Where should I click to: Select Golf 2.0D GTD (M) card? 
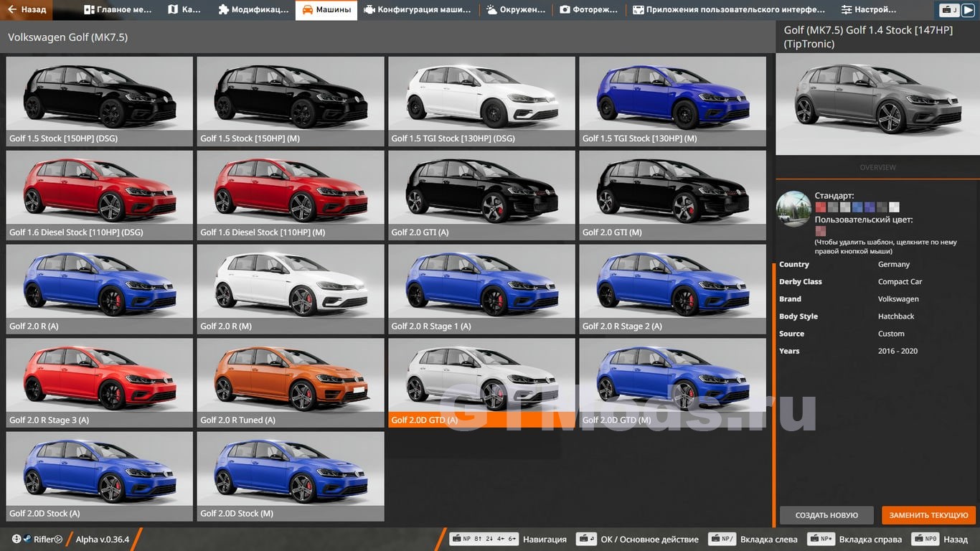pos(672,383)
